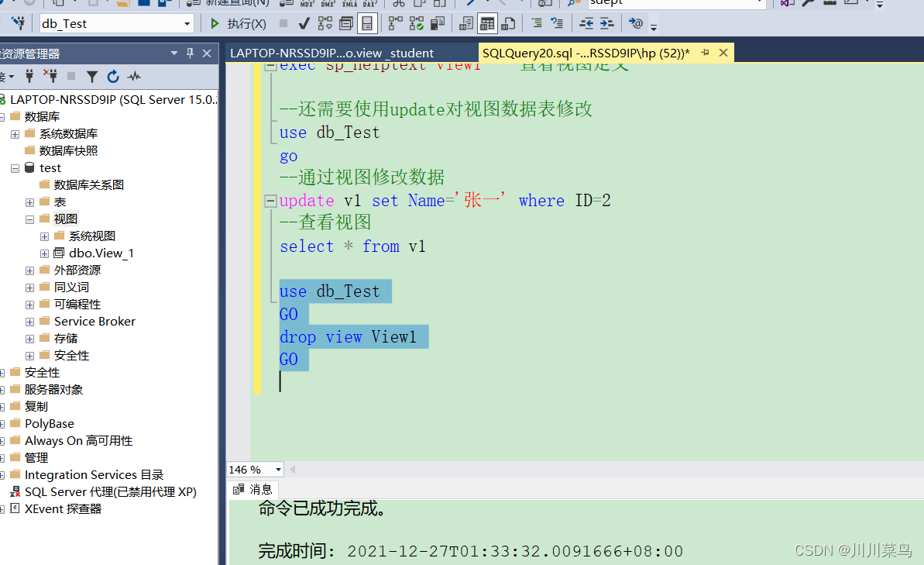This screenshot has width=924, height=565.
Task: Specify values for template parameters icon
Action: (x=636, y=23)
